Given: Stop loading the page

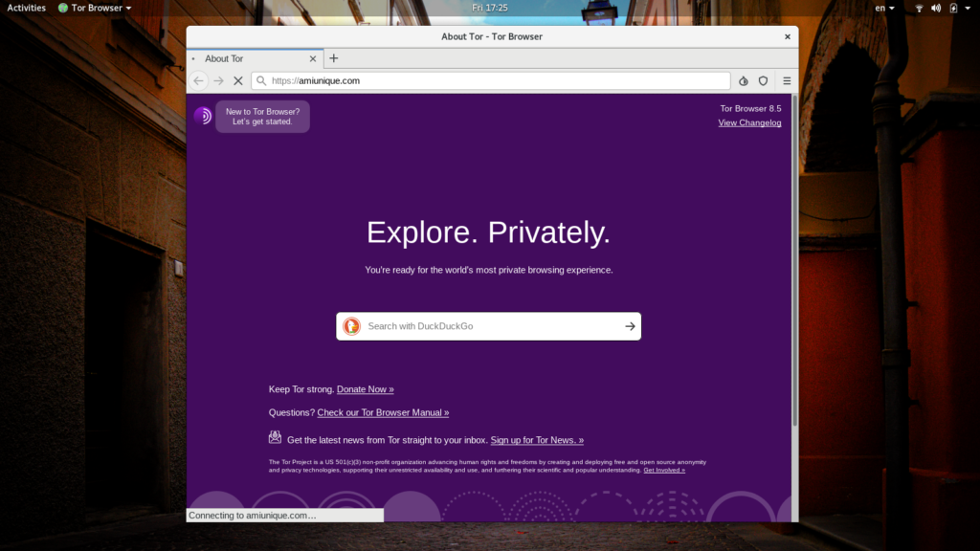Looking at the screenshot, I should [238, 81].
